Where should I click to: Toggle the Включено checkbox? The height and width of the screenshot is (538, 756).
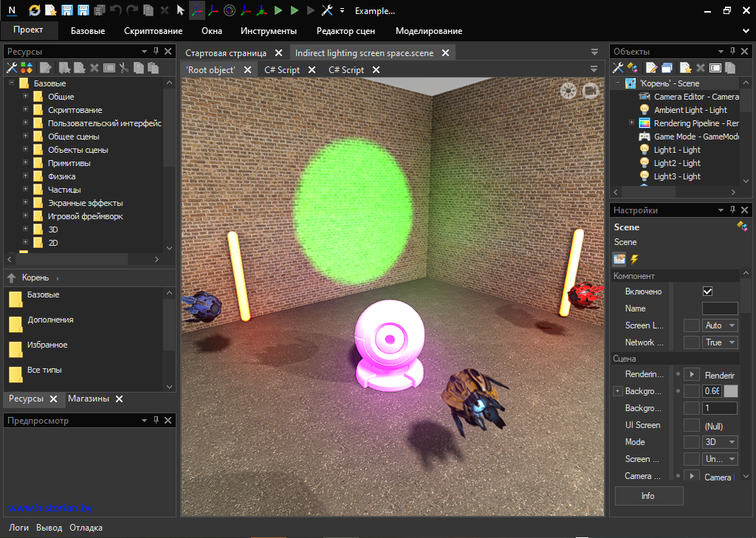point(707,292)
